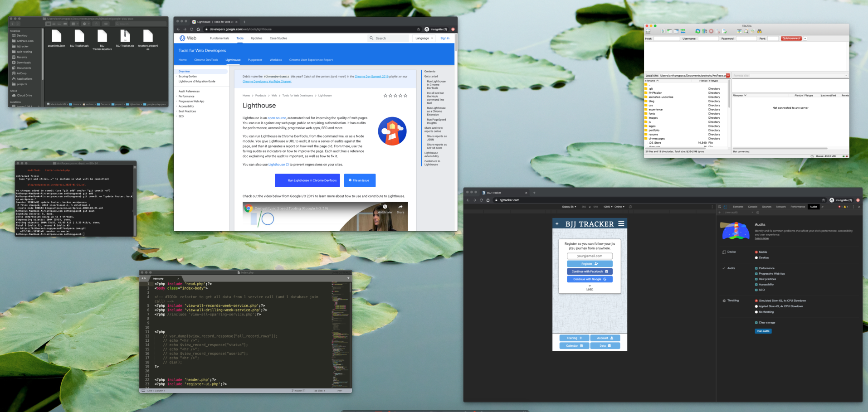
Task: Switch to Console tab in DevTools
Action: point(752,207)
